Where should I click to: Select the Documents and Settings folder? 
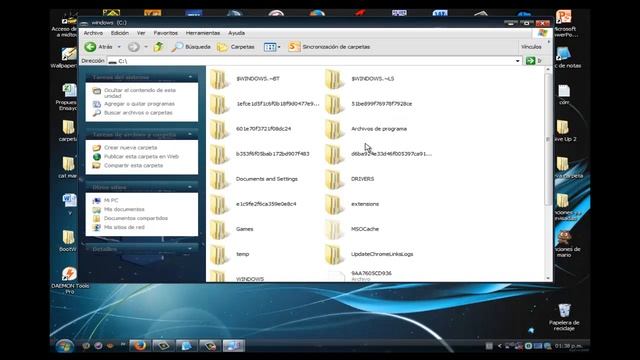point(254,179)
